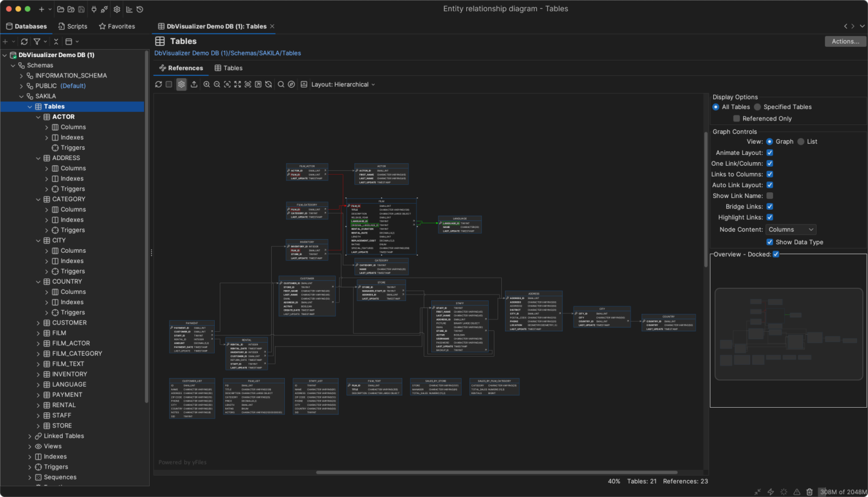Enable the Show Link Name checkbox
This screenshot has height=497, width=868.
[x=769, y=196]
